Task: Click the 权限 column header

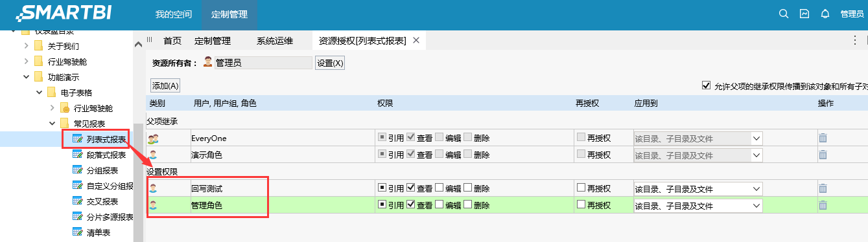Action: point(385,104)
